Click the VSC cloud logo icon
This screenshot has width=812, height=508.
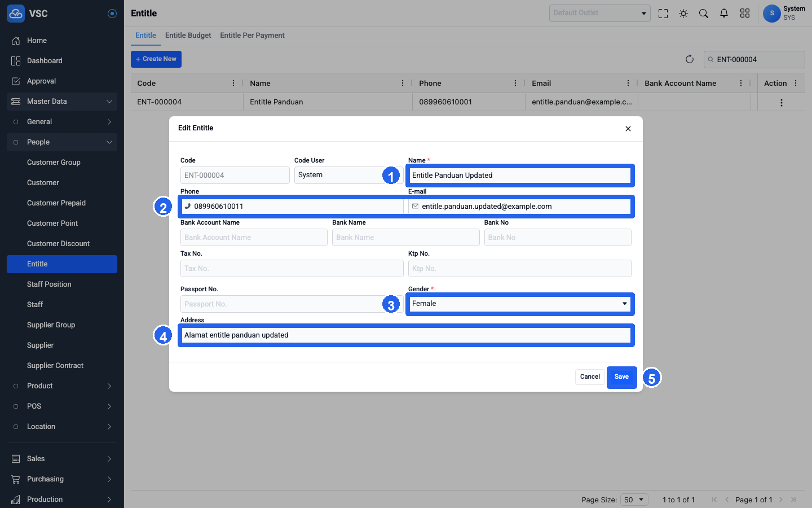click(x=16, y=14)
